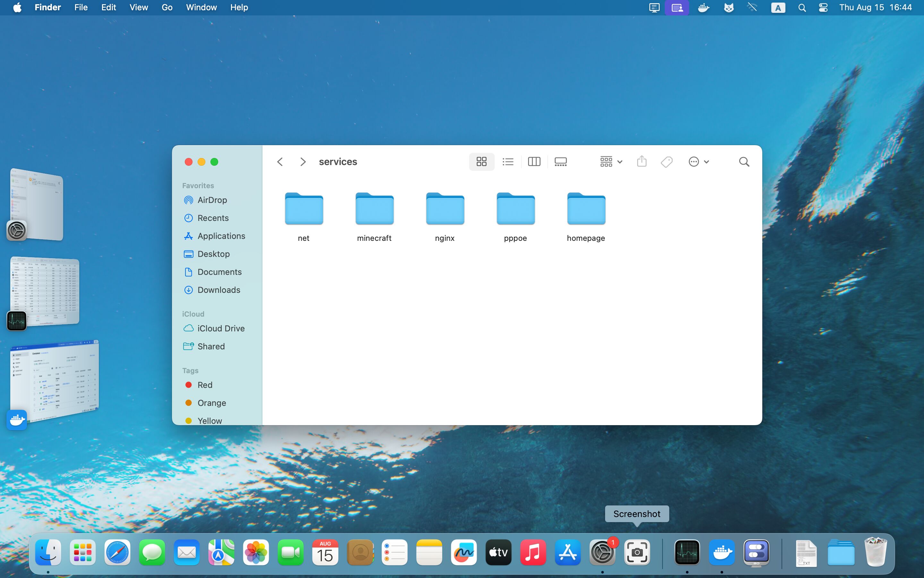Click the Finder window search icon

click(x=744, y=162)
